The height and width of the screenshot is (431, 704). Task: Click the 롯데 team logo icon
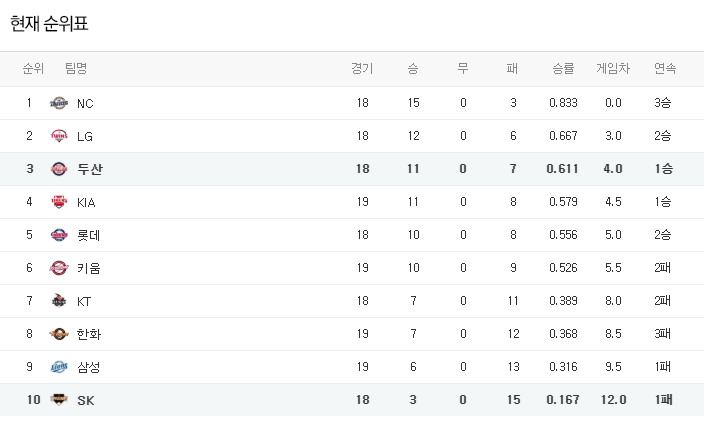click(x=59, y=235)
